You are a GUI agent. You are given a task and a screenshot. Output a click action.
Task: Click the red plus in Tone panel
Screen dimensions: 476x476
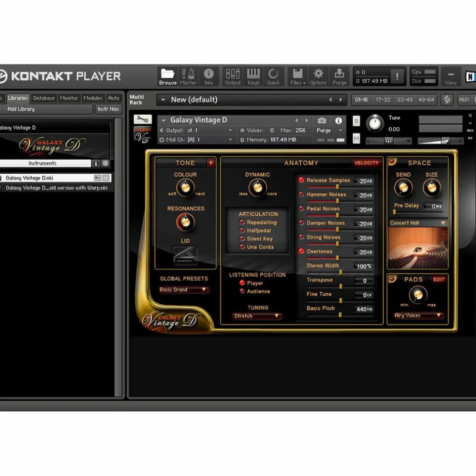coord(211,163)
